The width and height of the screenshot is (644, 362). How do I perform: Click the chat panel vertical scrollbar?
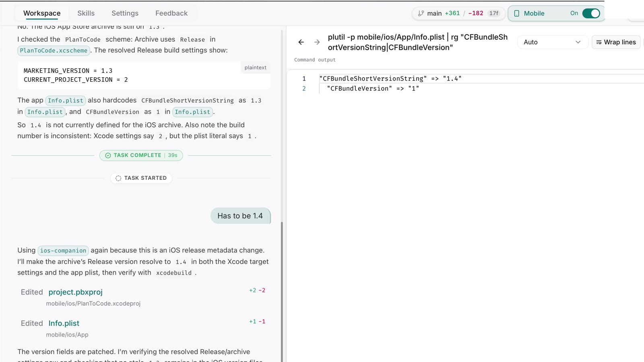click(x=282, y=292)
